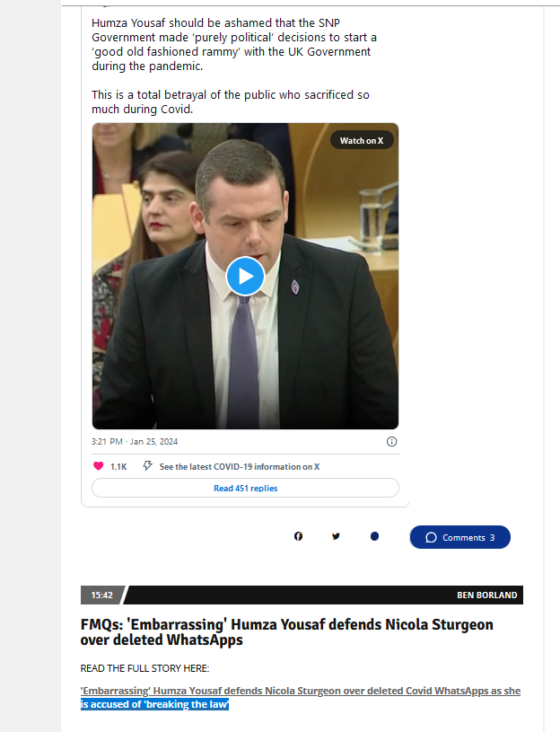Share article via Facebook icon
This screenshot has width=560, height=732.
click(x=299, y=536)
